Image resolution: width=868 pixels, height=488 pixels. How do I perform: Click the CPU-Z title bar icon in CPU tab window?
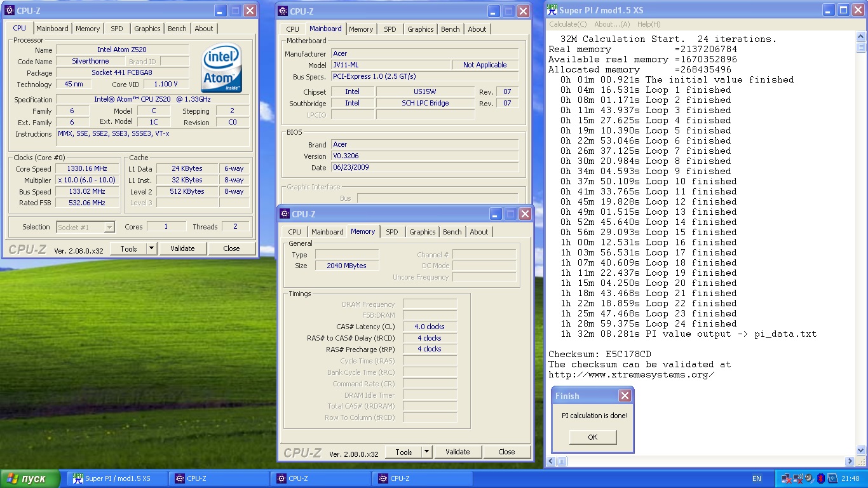tap(10, 11)
